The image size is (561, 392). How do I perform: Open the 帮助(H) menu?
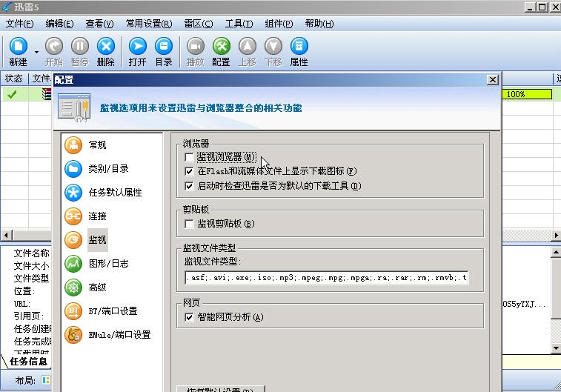tap(319, 24)
